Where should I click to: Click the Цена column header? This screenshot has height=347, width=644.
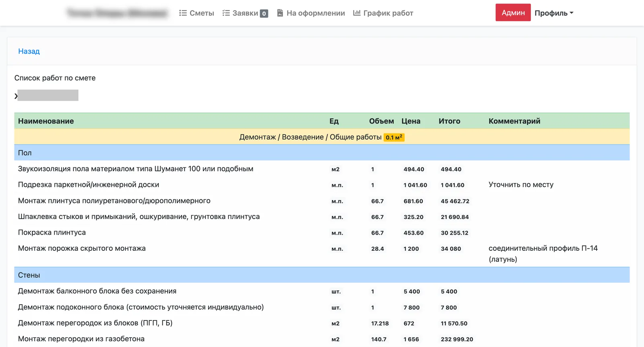pyautogui.click(x=411, y=121)
